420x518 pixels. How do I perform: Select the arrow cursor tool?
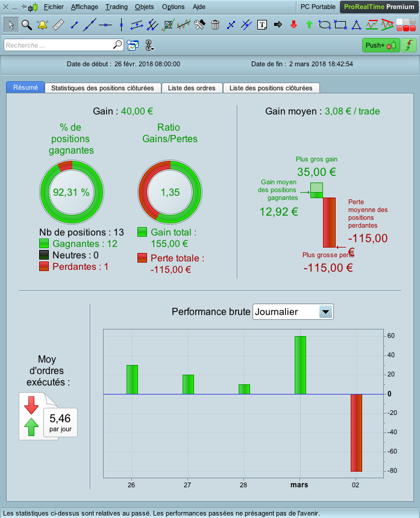[x=11, y=25]
